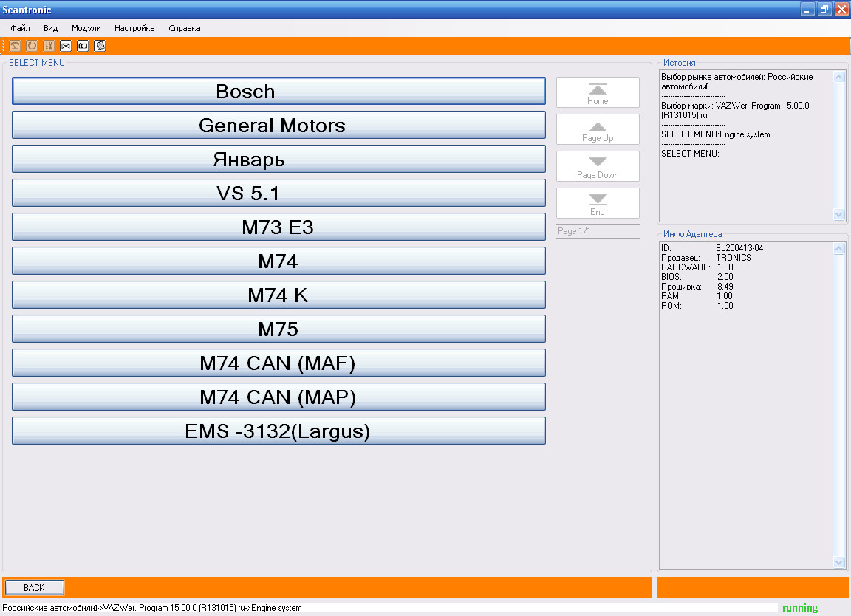Image resolution: width=851 pixels, height=616 pixels.
Task: Click История panel scroll down arrow
Action: pyautogui.click(x=838, y=215)
